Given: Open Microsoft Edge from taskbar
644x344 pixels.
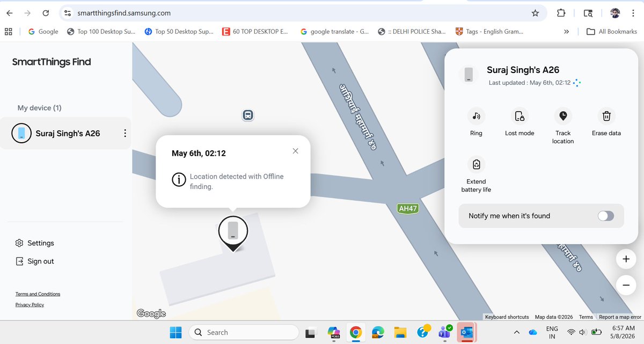Looking at the screenshot, I should click(377, 332).
